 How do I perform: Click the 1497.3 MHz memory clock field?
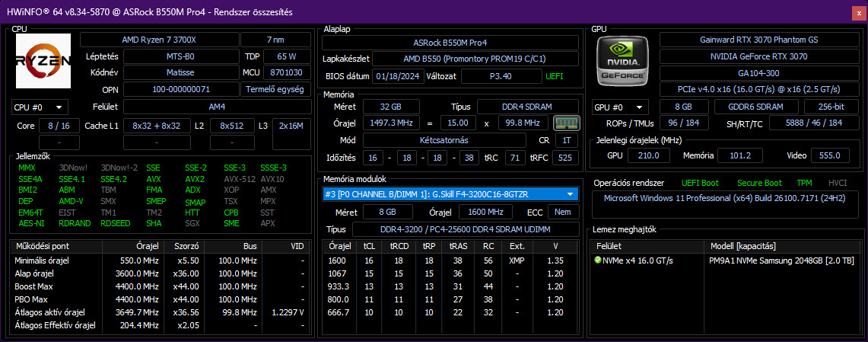[391, 123]
